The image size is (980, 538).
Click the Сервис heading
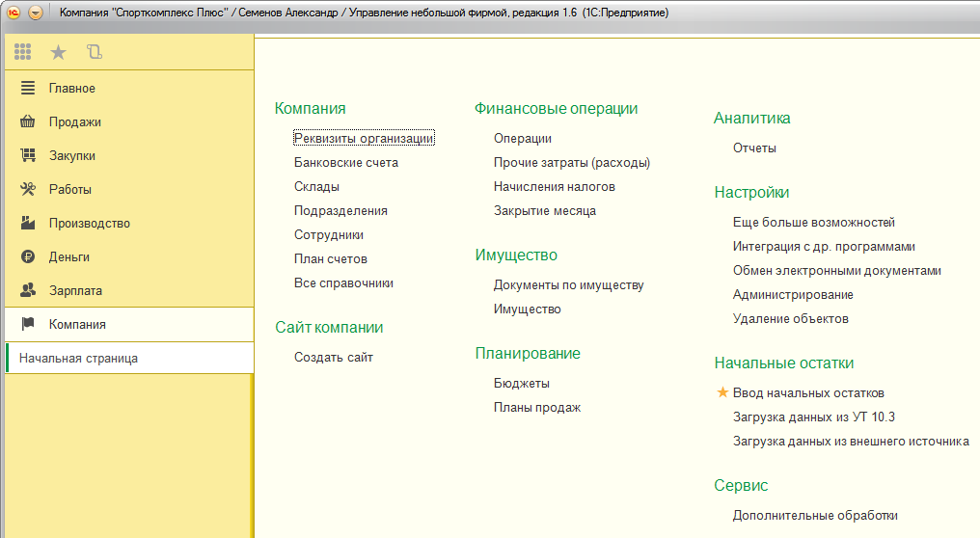pyautogui.click(x=741, y=486)
